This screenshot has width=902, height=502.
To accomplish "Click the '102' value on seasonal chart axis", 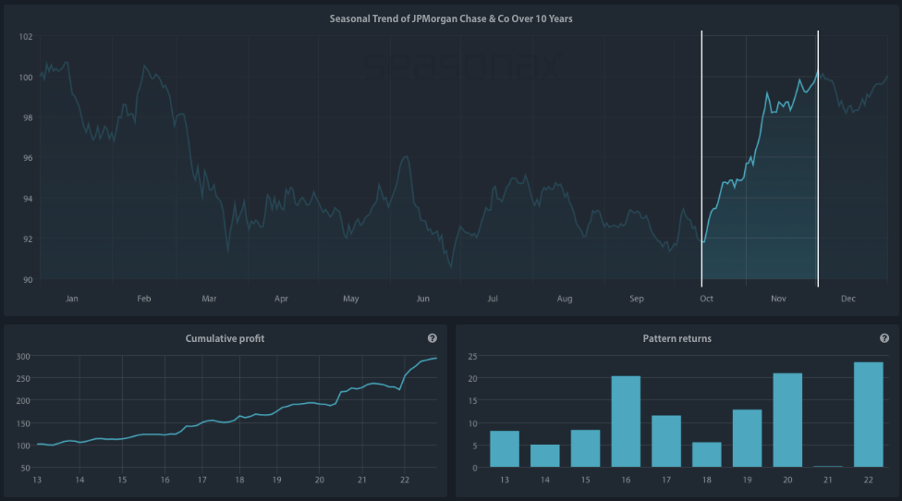I will coord(26,37).
